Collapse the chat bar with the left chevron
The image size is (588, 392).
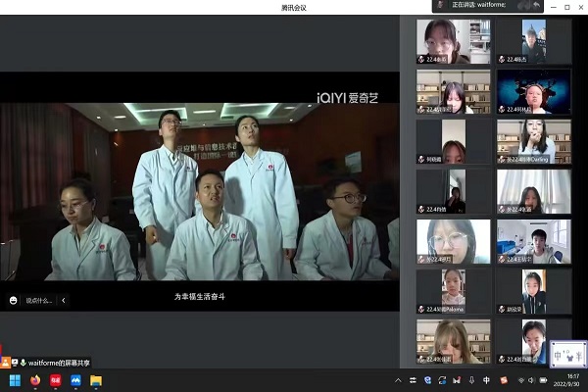pyautogui.click(x=64, y=301)
